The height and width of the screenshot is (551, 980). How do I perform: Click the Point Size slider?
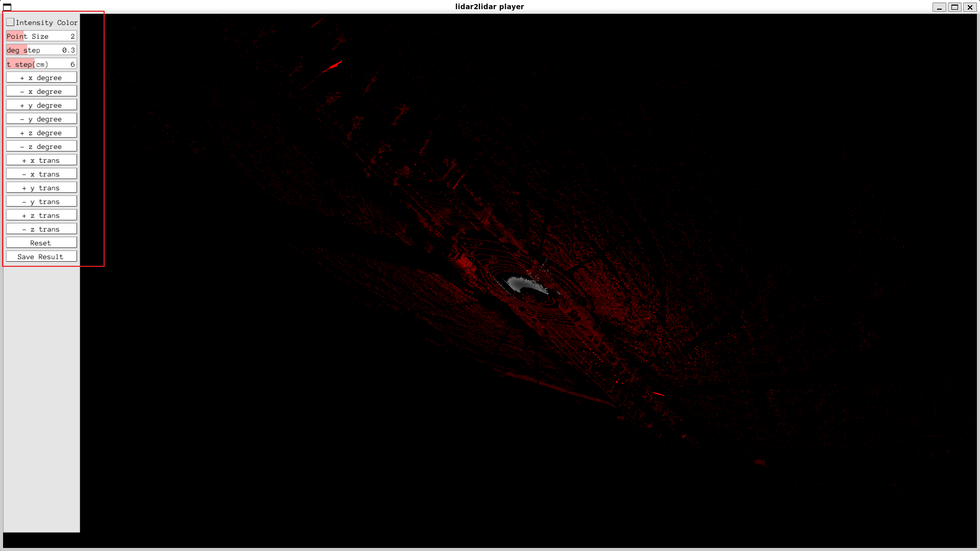[x=41, y=36]
